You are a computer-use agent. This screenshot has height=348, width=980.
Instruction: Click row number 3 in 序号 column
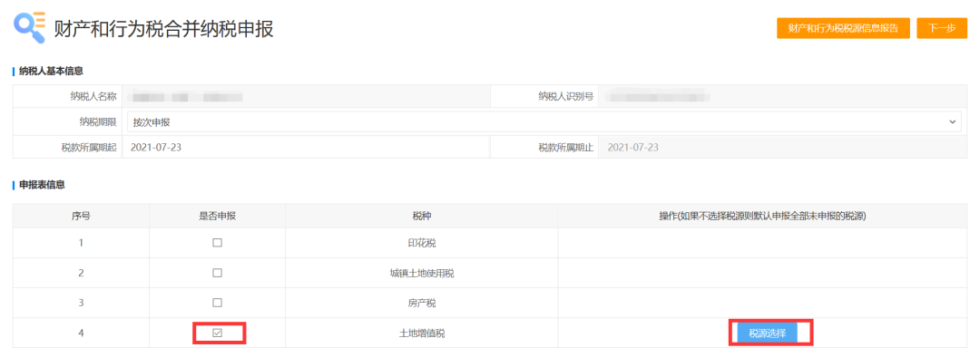82,303
